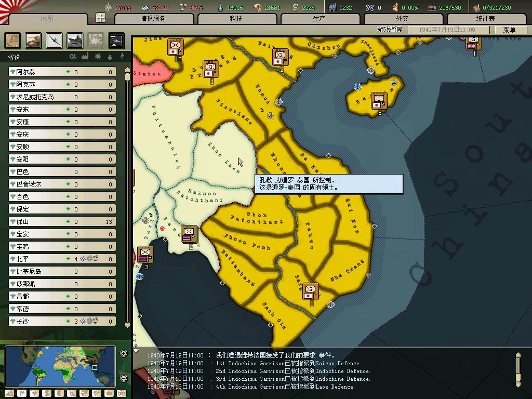532x399 pixels.
Task: Open the 生产 tab
Action: 320,19
